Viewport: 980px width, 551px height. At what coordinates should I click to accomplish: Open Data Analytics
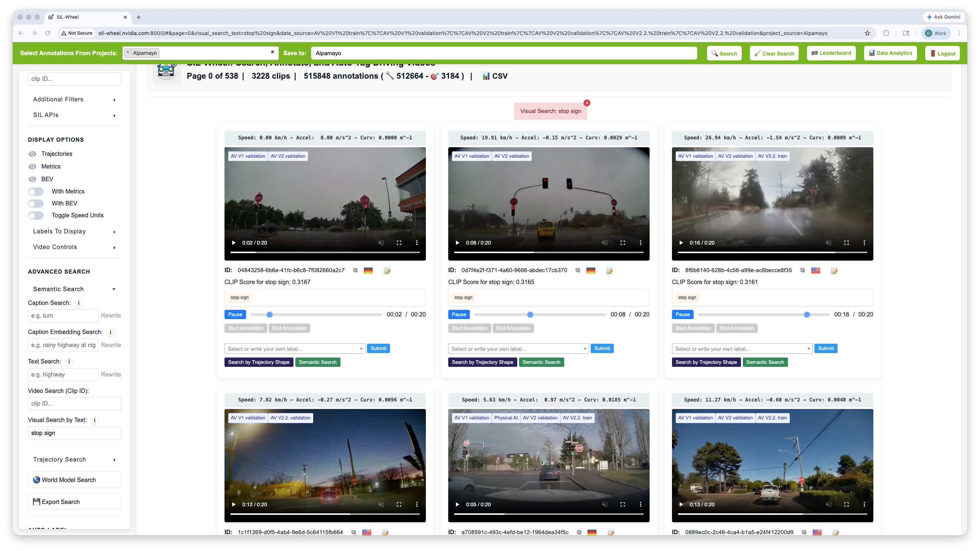click(x=890, y=53)
